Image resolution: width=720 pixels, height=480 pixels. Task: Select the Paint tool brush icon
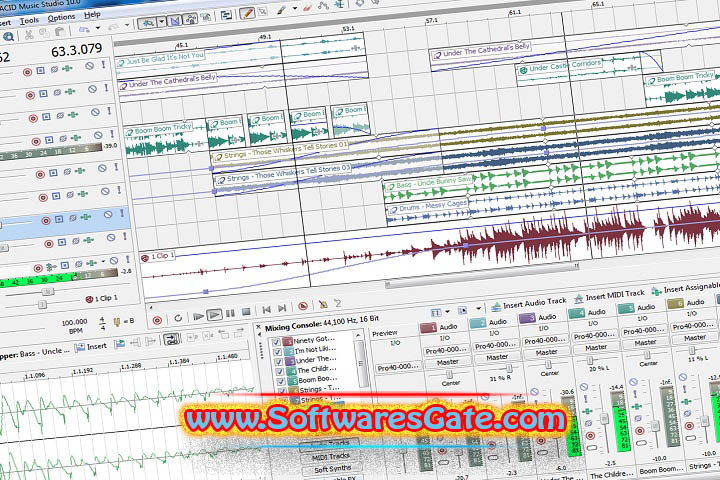[x=281, y=10]
